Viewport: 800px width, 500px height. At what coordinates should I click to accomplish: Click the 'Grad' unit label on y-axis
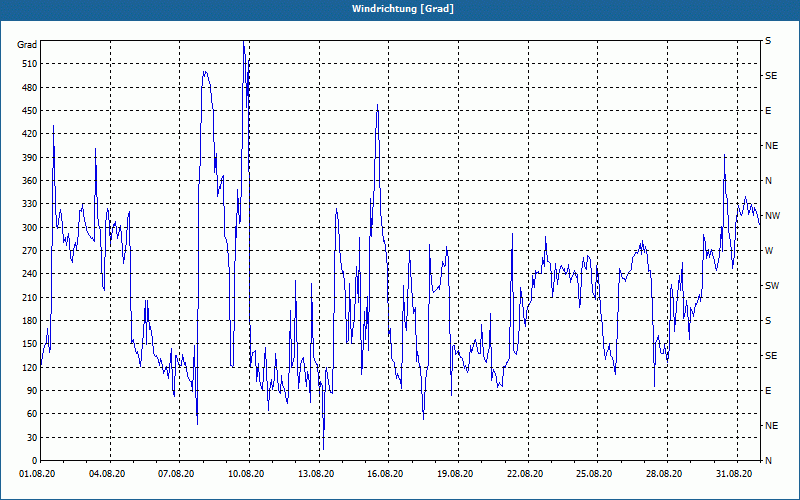point(27,45)
